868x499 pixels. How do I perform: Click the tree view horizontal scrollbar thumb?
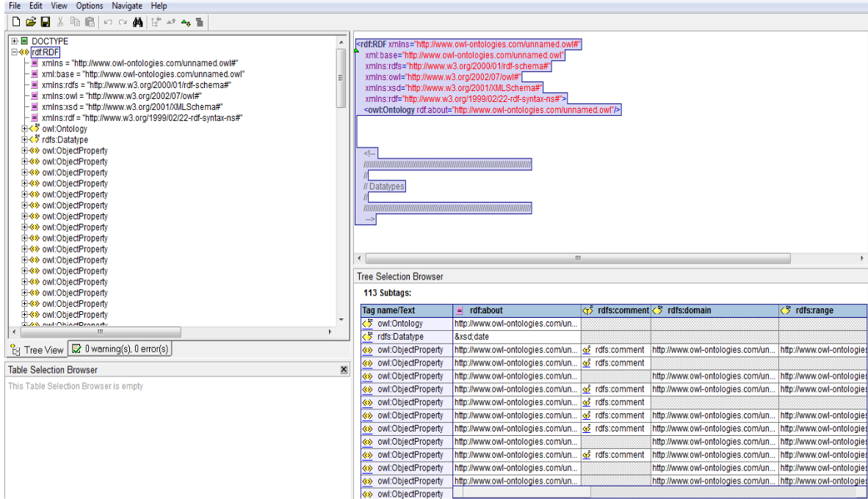click(101, 332)
